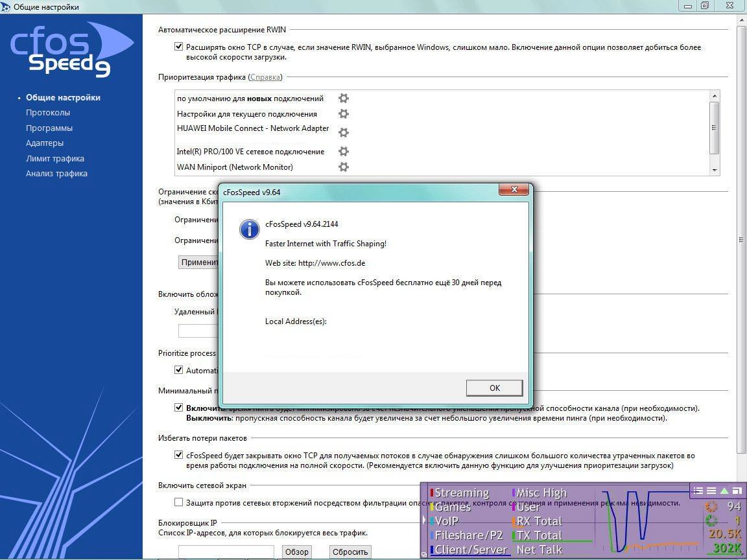Restore the main window size button
Viewport: 747px width, 560px height.
tap(705, 5)
